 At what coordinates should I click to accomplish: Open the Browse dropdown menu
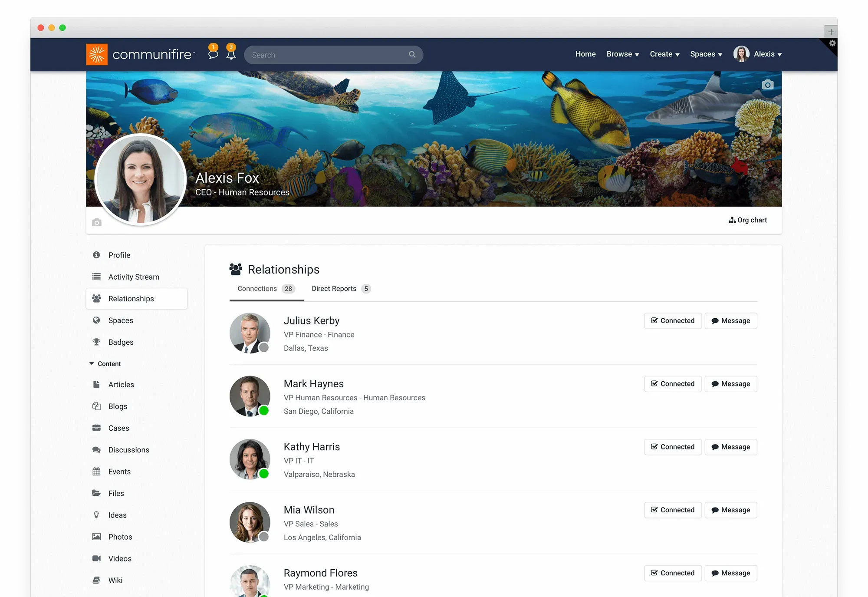pyautogui.click(x=623, y=54)
